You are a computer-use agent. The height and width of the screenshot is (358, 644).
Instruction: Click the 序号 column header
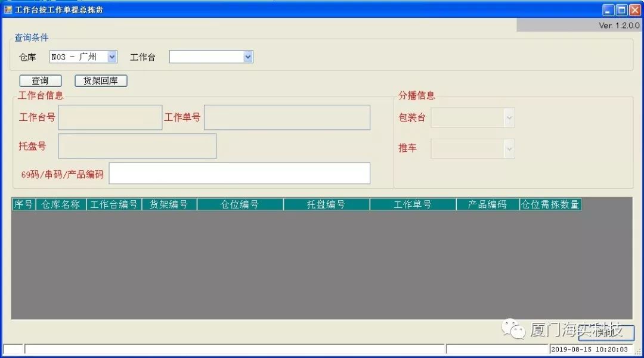[24, 204]
